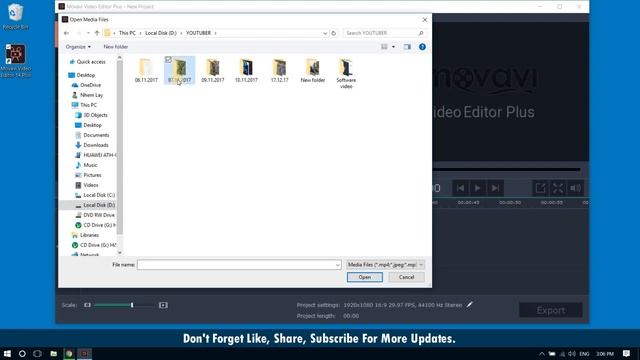Click 'This PC' in the address path

[127, 33]
